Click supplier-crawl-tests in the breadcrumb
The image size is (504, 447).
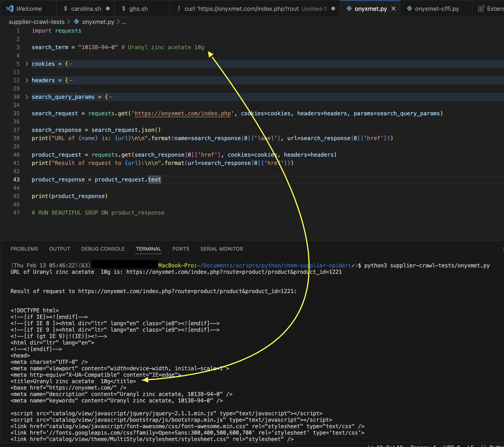tap(37, 22)
